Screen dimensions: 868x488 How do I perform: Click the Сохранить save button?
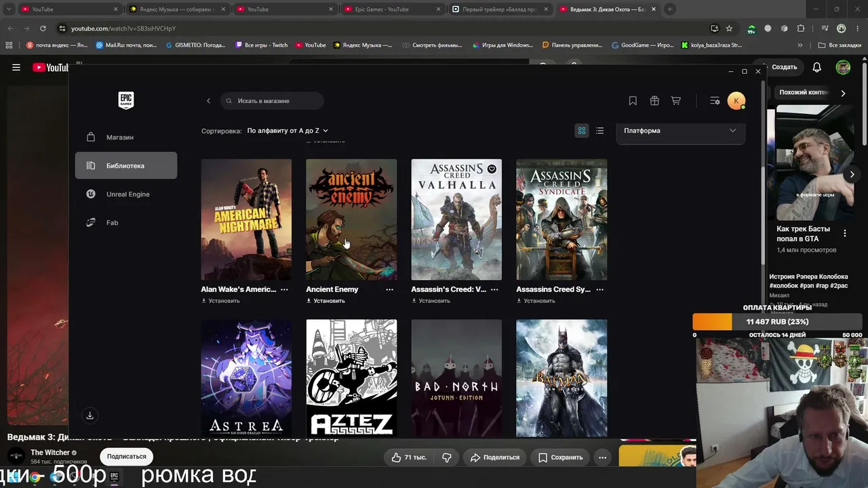point(560,457)
